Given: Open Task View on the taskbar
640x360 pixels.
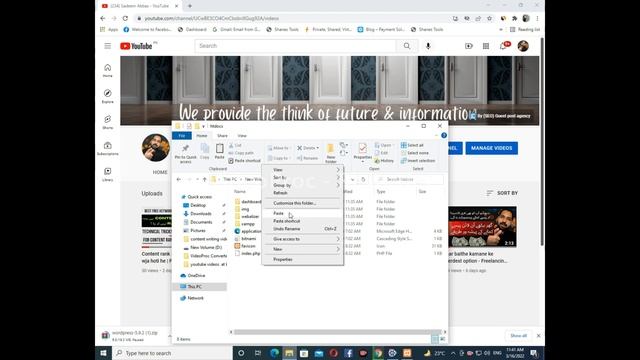Looking at the screenshot, I should (258, 353).
